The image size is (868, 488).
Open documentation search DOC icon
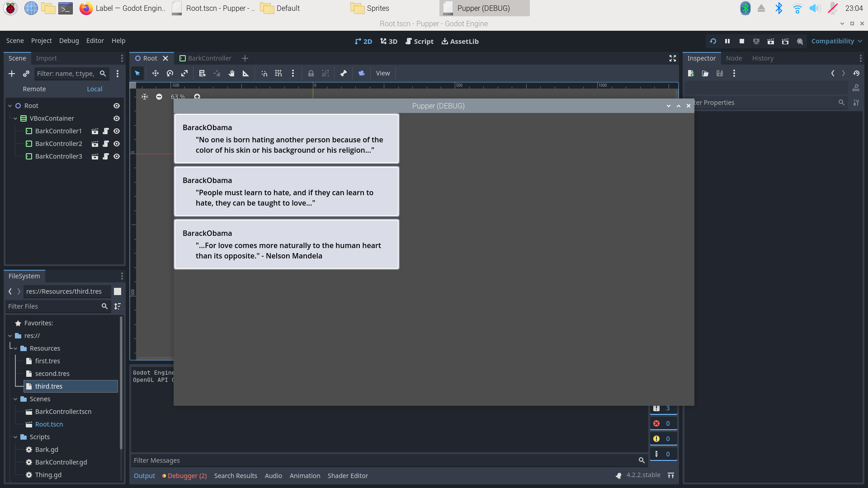[x=856, y=88]
